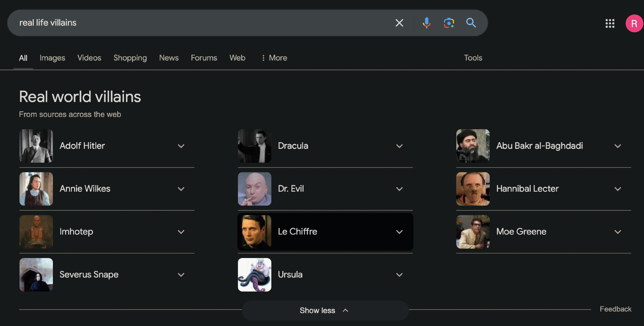Start voice search with the microphone icon
This screenshot has height=326, width=644.
coord(427,23)
